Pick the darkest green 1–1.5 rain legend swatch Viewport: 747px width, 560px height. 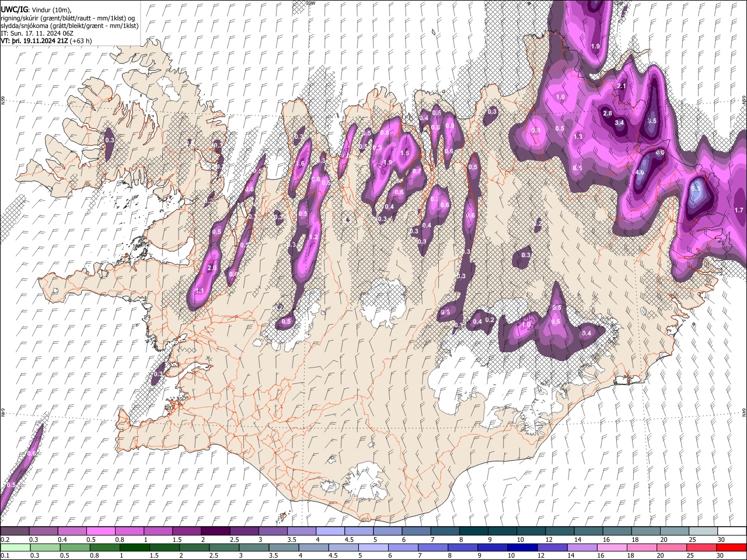click(134, 547)
